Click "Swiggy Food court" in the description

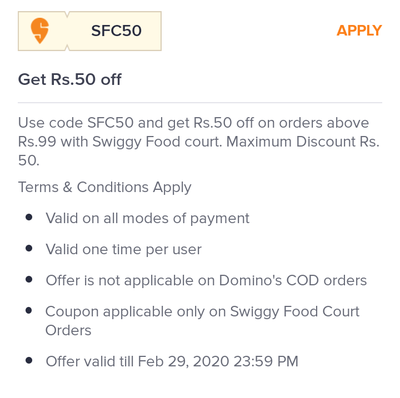tap(157, 142)
